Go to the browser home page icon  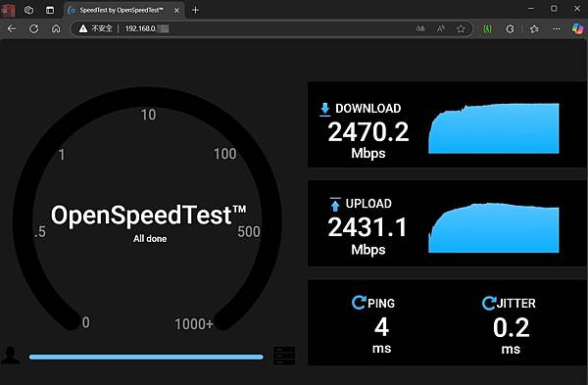pyautogui.click(x=56, y=28)
